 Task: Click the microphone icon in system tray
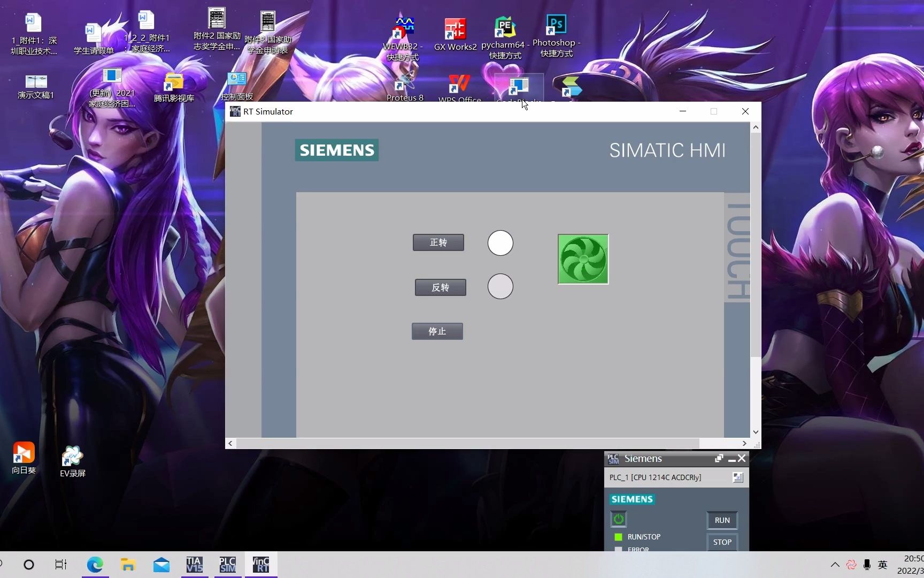(x=867, y=565)
